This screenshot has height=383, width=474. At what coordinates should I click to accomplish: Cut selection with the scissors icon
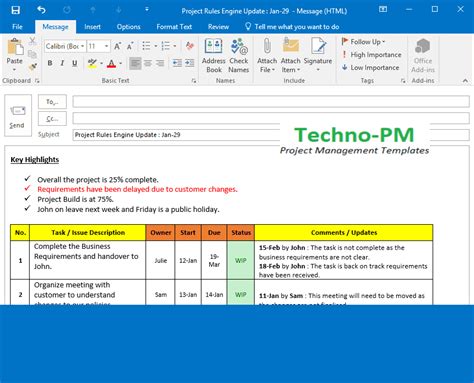tap(32, 42)
